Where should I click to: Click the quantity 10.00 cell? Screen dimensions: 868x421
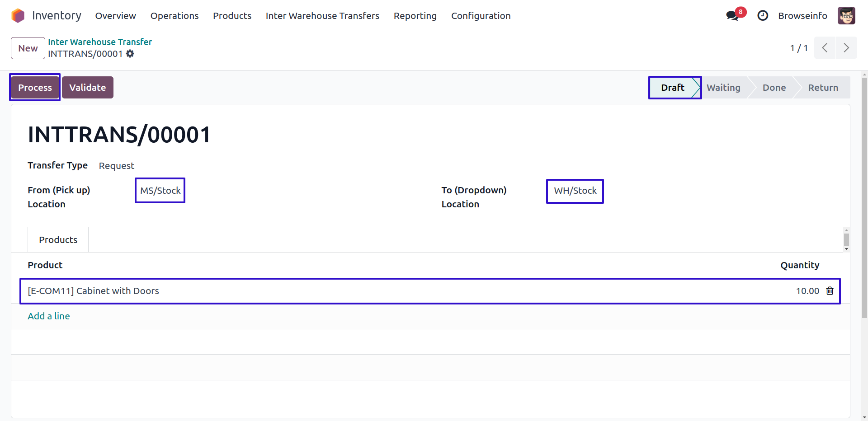pos(807,291)
